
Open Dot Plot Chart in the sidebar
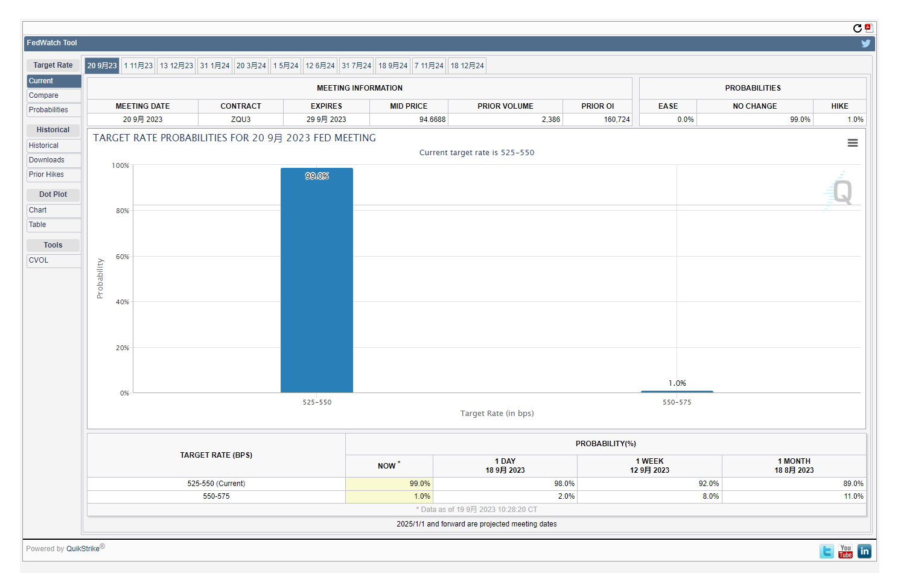click(x=54, y=210)
